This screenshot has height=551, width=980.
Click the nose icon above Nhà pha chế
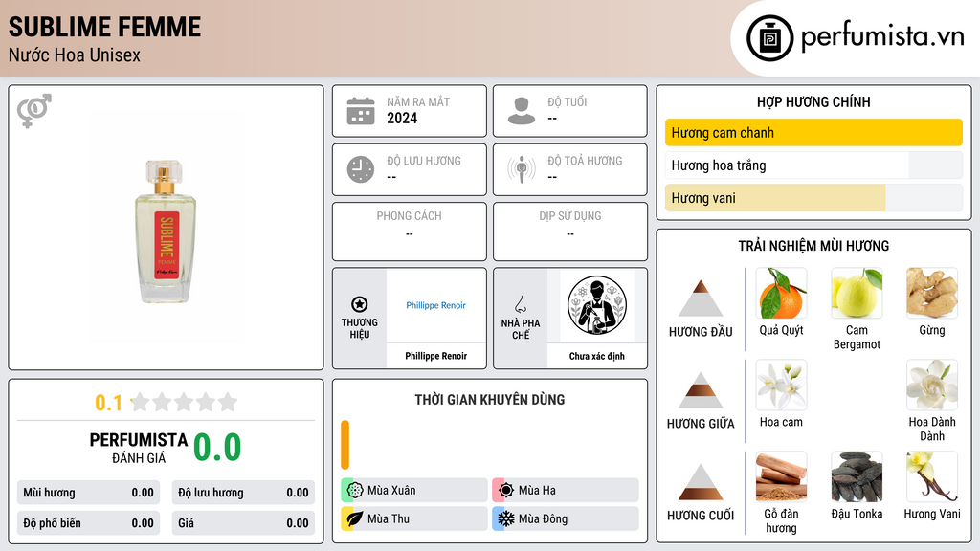(x=520, y=304)
